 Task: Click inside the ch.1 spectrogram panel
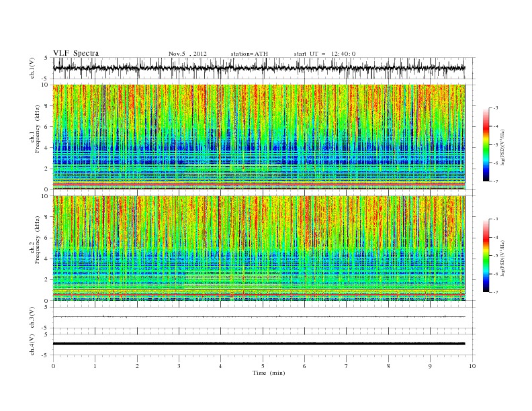coord(259,137)
